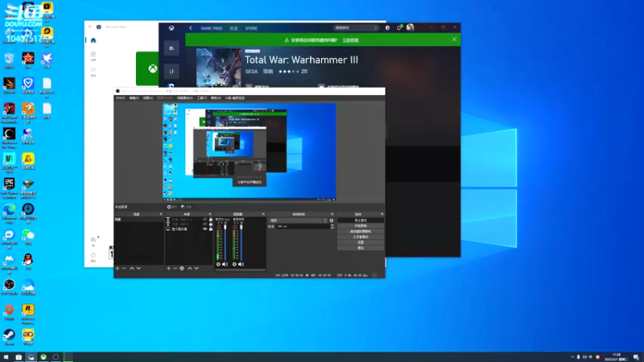644x362 pixels.
Task: Remove source with the Sources minus icon
Action: pyautogui.click(x=175, y=268)
